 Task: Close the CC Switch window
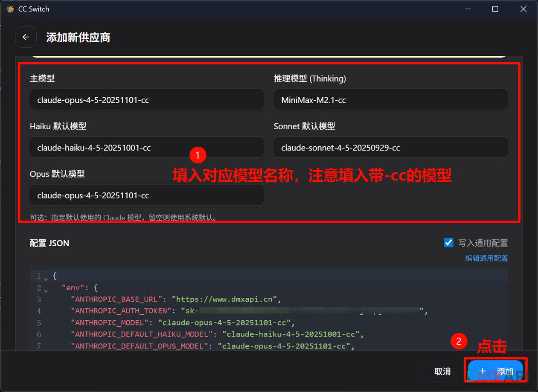click(523, 9)
